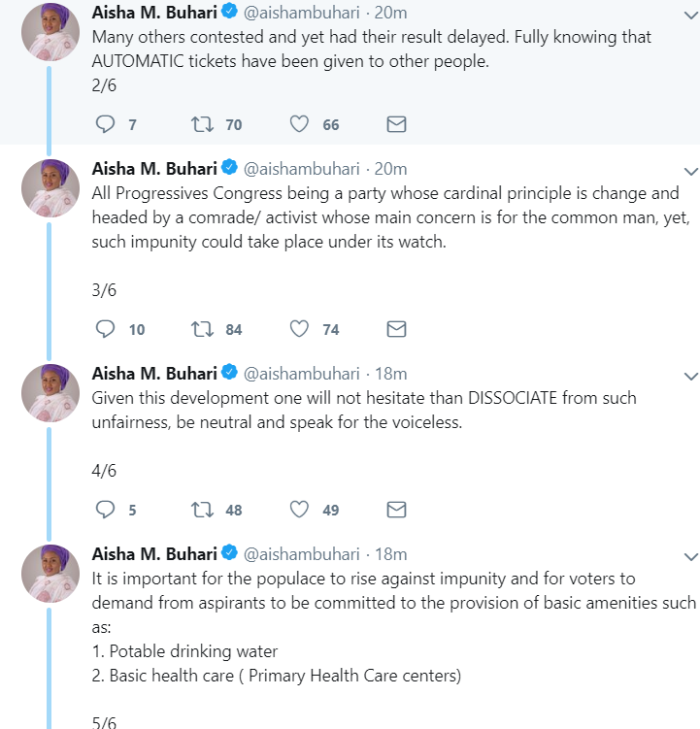Like the 3/6 tweet with 74 likes
Image resolution: width=700 pixels, height=729 pixels.
click(x=300, y=329)
